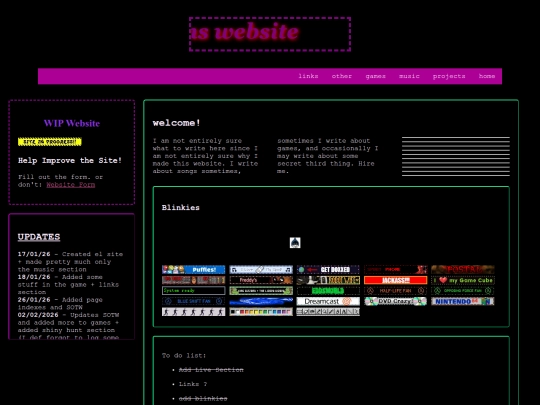Click the BLUE SHIFT FAN blinkie
This screenshot has width=540, height=405.
(194, 301)
